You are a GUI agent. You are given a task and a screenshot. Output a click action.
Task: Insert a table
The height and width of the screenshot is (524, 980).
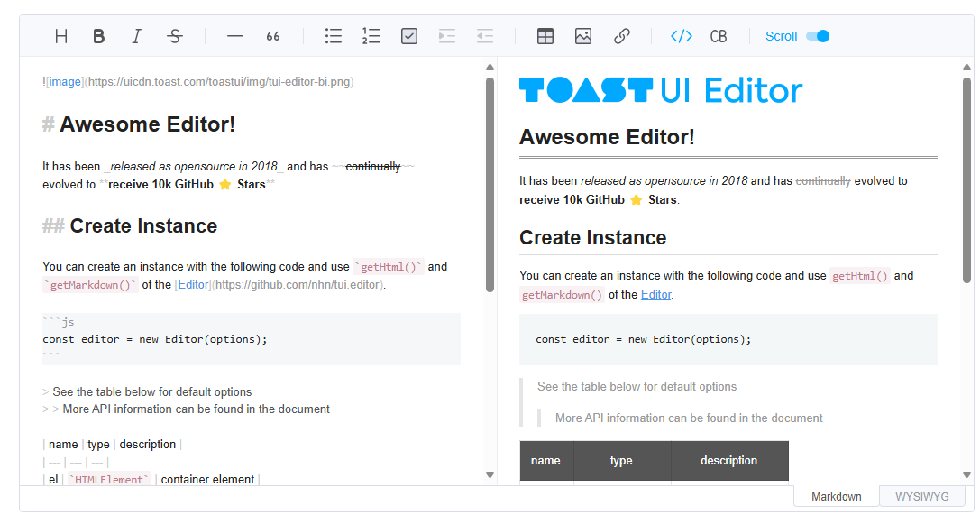point(545,36)
